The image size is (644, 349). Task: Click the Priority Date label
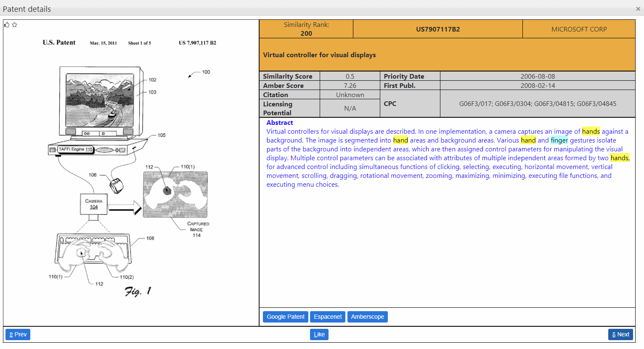point(404,76)
